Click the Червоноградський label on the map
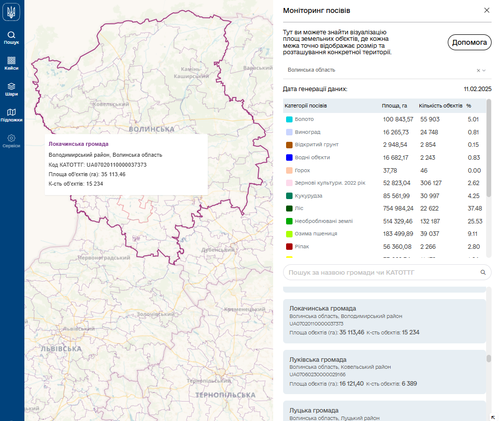Screen dimensions: 504x421 (104, 258)
